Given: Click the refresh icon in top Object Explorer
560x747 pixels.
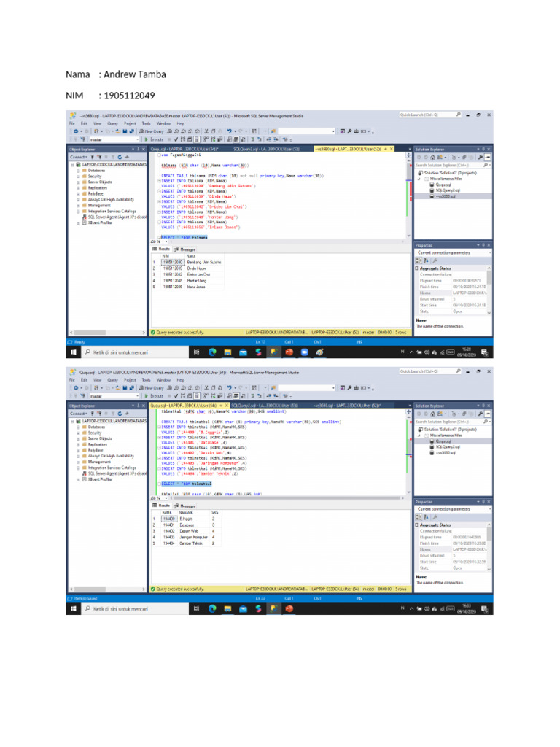Looking at the screenshot, I should tap(120, 158).
